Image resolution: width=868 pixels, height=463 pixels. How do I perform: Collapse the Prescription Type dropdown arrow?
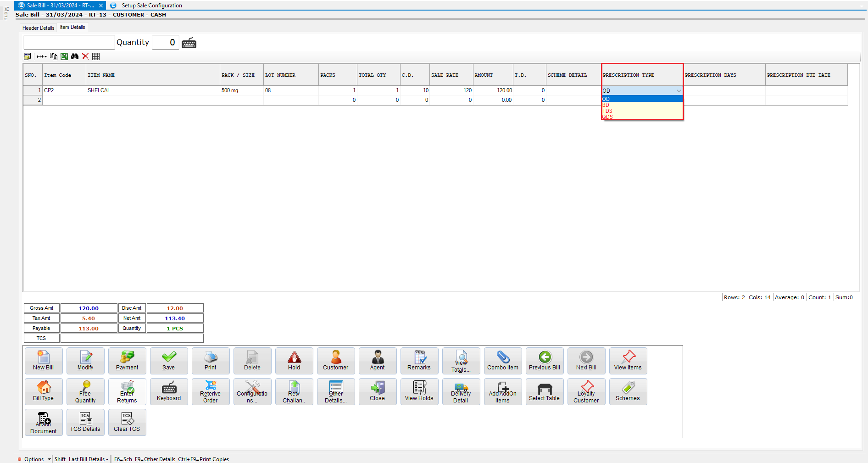pos(679,91)
